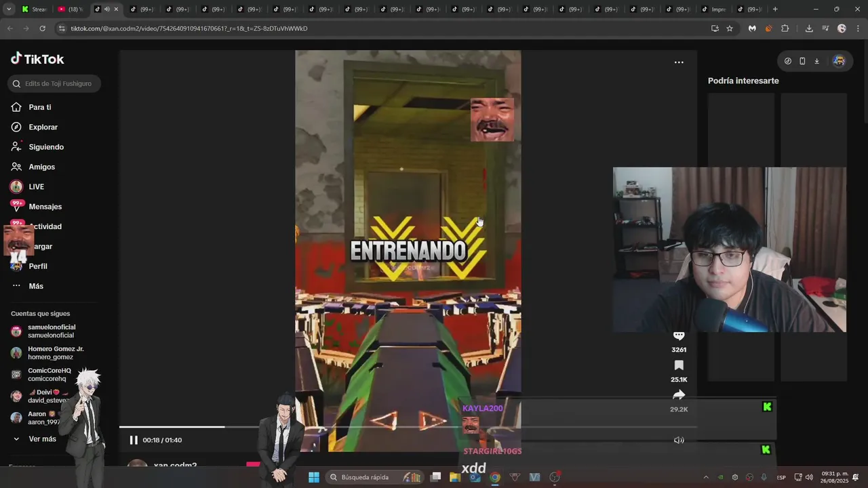This screenshot has width=868, height=488.
Task: Click the playing video area
Action: point(408,251)
